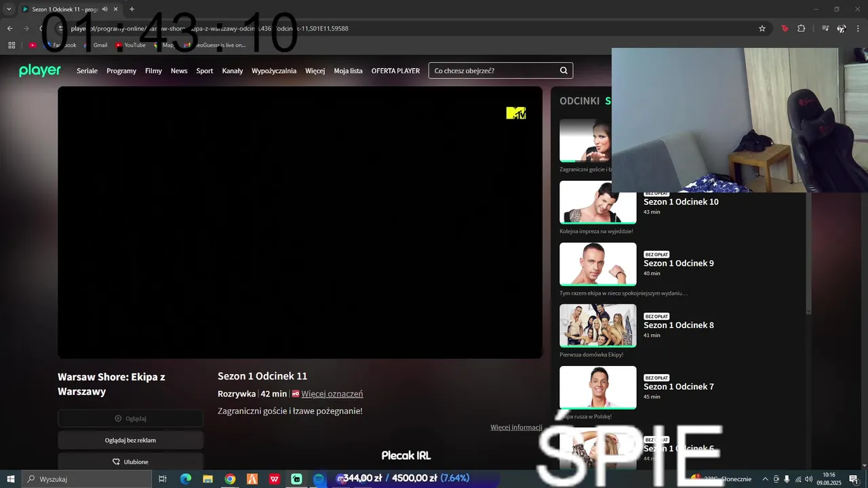Open the media control icon in Chrome toolbar
Screen dimensions: 868x488
point(825,28)
